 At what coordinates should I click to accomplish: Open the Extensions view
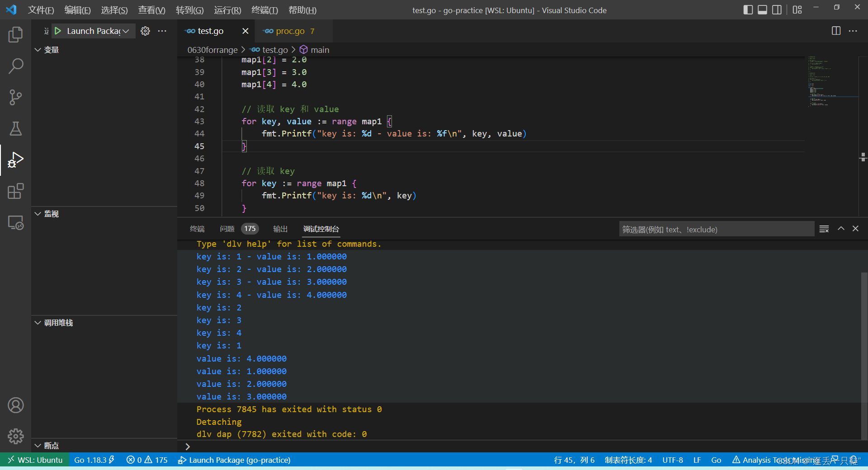tap(15, 191)
